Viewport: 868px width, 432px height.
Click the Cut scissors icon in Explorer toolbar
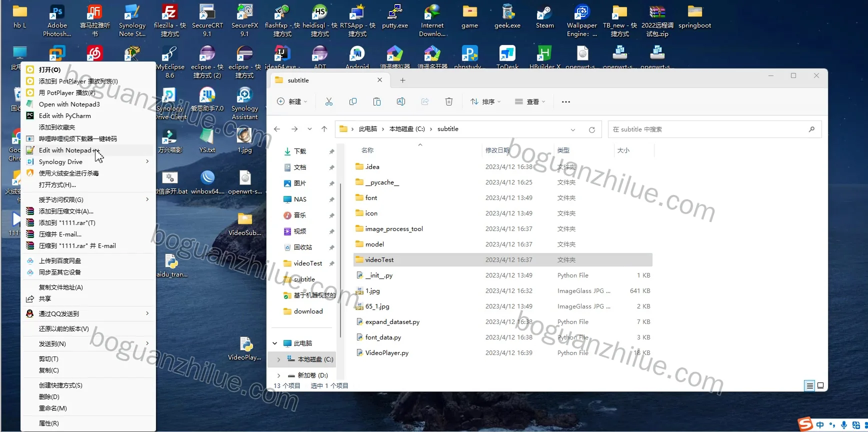[x=328, y=101]
